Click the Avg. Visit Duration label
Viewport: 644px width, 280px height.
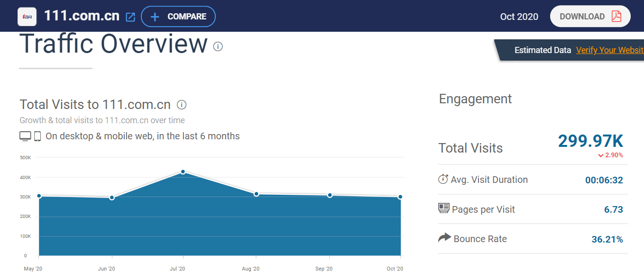[x=489, y=180]
